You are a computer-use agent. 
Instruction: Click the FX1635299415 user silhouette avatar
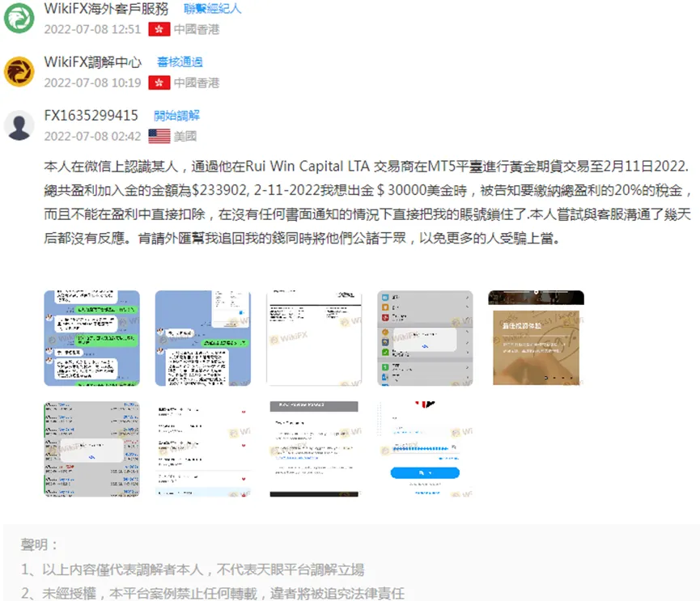[x=19, y=125]
